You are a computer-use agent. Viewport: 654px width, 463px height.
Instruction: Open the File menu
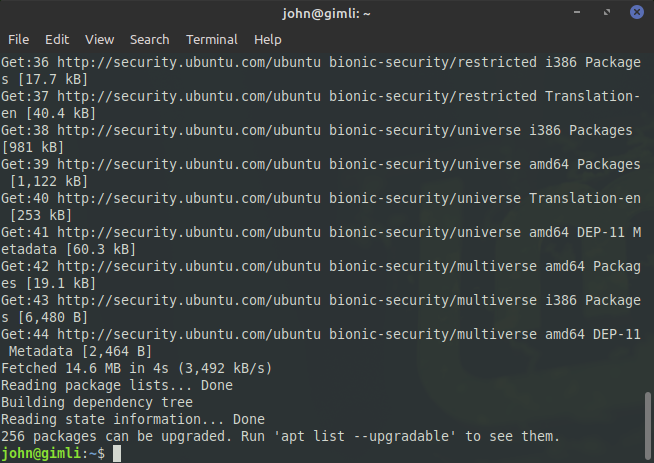18,40
